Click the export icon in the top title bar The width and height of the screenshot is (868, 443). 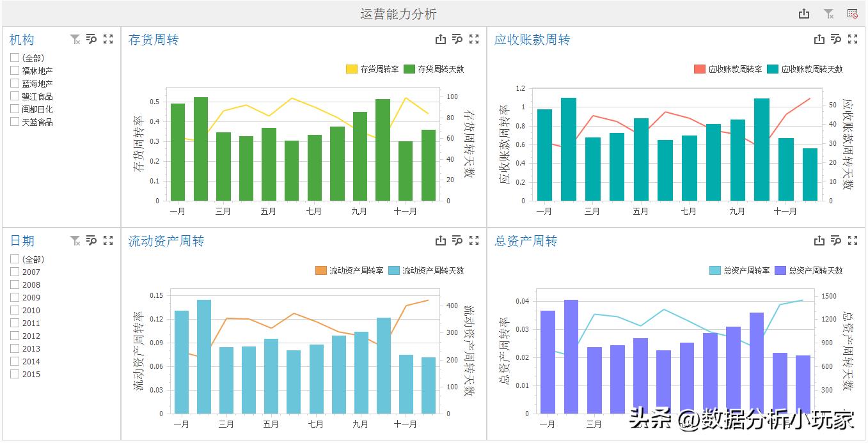tap(805, 13)
